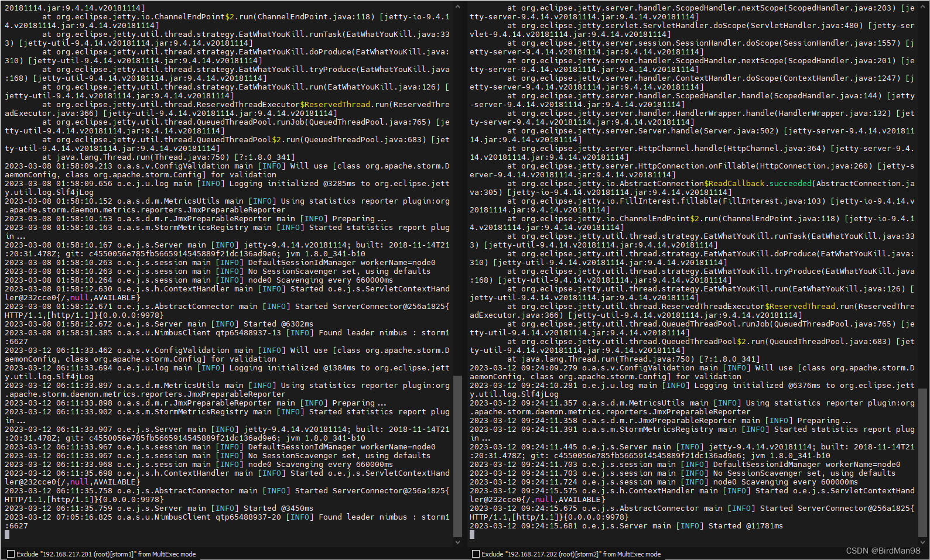930x560 pixels.
Task: Click the storm2 pane vertical scrollbar thumb
Action: point(923,462)
